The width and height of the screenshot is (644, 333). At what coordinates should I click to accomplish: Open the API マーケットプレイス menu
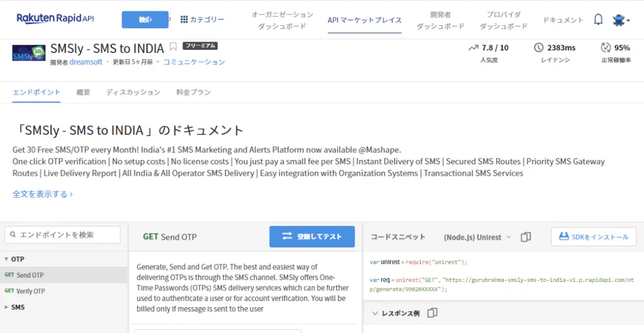365,20
